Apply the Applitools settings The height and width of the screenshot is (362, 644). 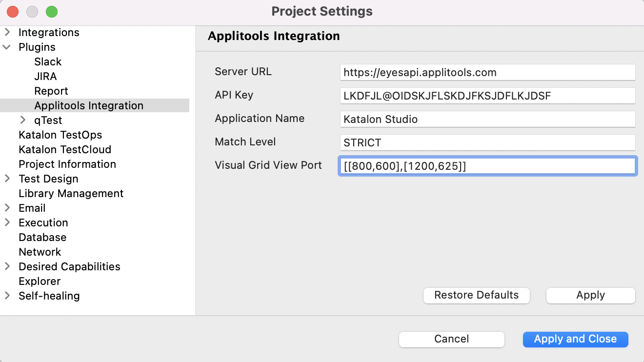click(x=590, y=295)
